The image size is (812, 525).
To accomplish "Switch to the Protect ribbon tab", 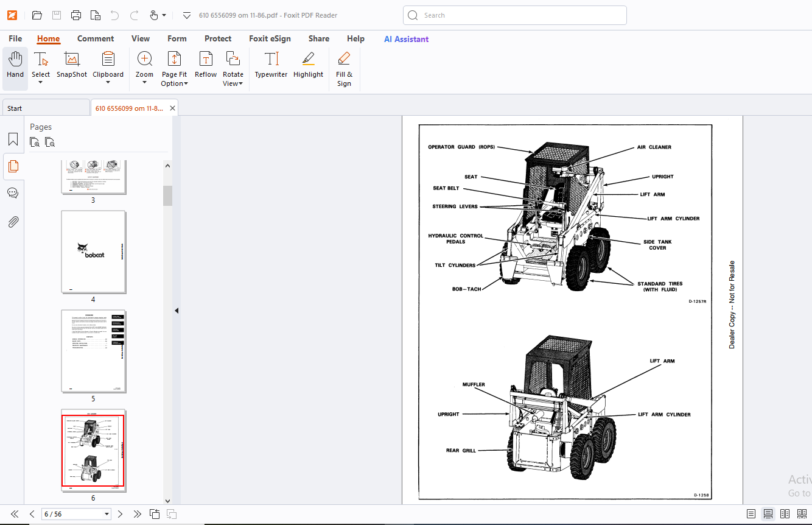I will pyautogui.click(x=218, y=38).
